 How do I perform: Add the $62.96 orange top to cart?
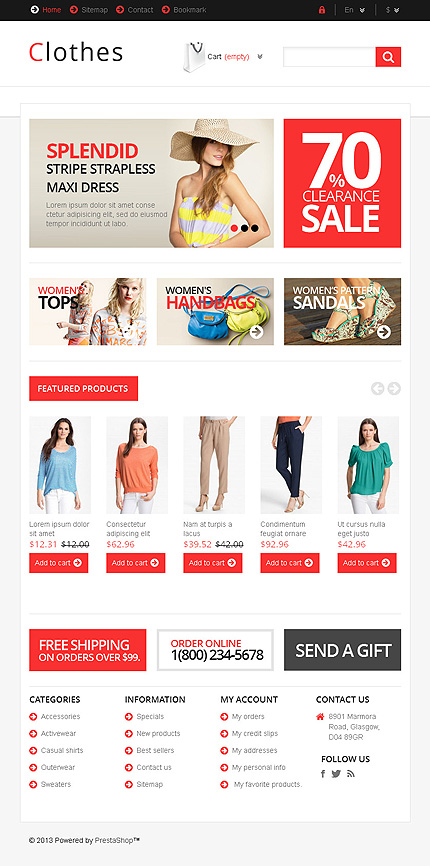(x=136, y=563)
